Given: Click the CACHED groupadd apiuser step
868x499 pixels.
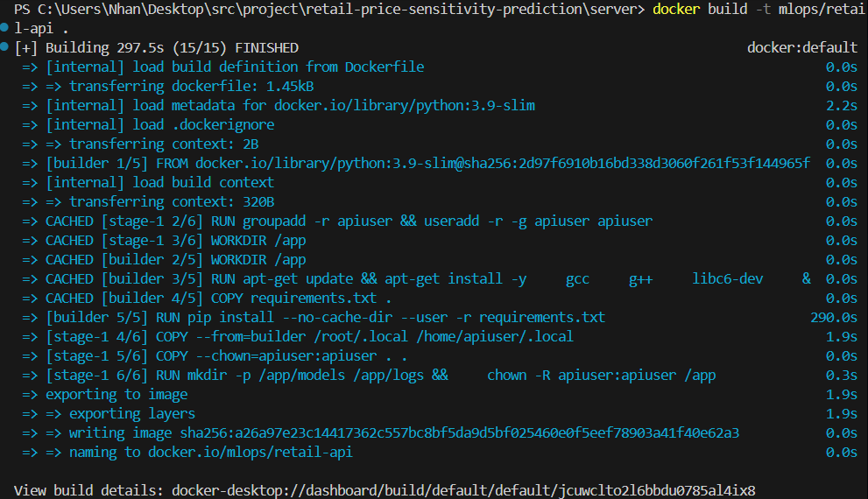Looking at the screenshot, I should click(x=349, y=221).
